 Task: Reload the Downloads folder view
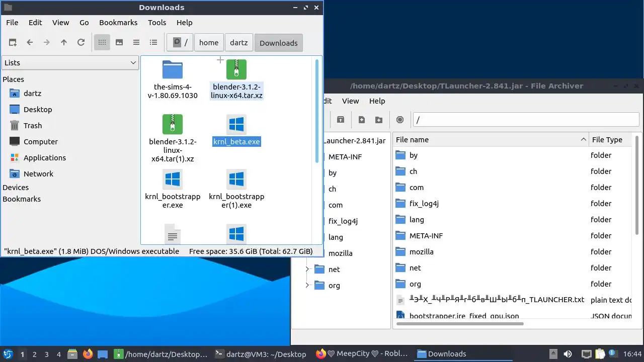pos(81,43)
